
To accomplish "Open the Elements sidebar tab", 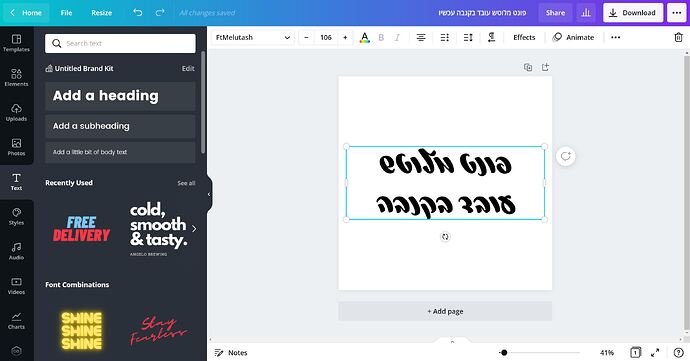I will pyautogui.click(x=16, y=77).
